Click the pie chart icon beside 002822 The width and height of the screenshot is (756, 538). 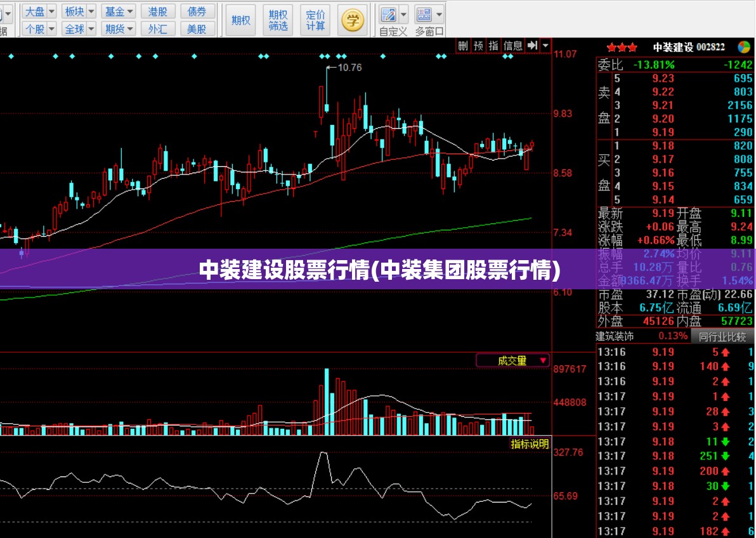tap(744, 47)
